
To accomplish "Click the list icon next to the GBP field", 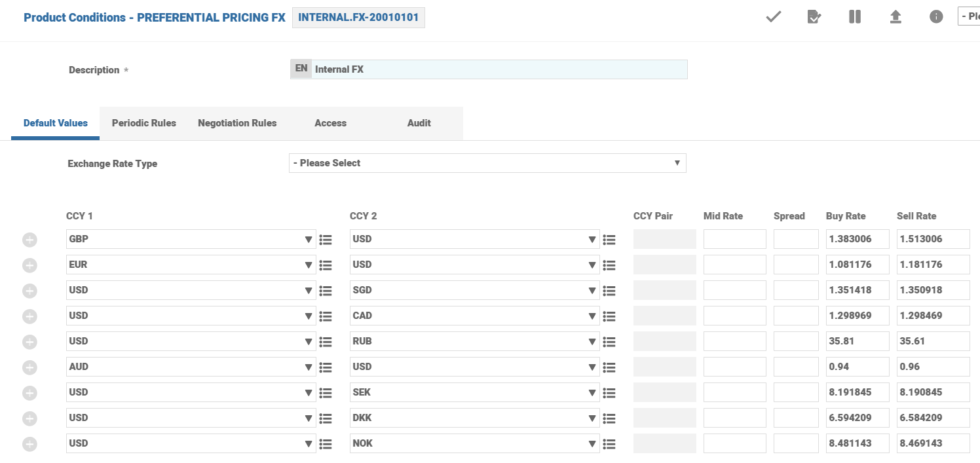I will click(x=326, y=240).
